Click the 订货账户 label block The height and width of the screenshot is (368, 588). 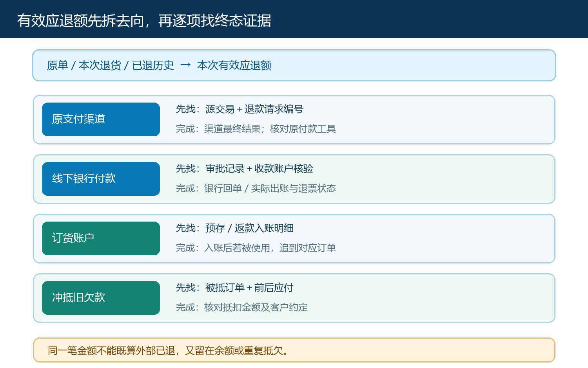coord(101,238)
